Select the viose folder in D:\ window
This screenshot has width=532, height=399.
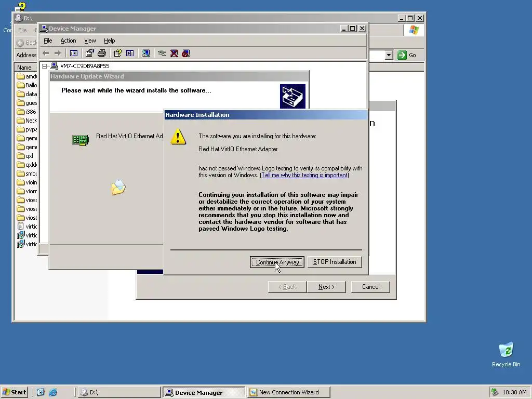tap(27, 209)
